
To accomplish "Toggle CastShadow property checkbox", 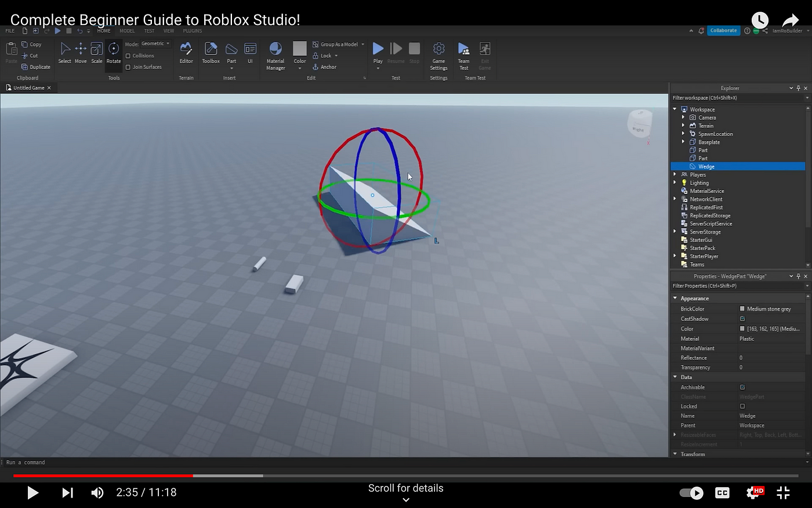I will [742, 319].
